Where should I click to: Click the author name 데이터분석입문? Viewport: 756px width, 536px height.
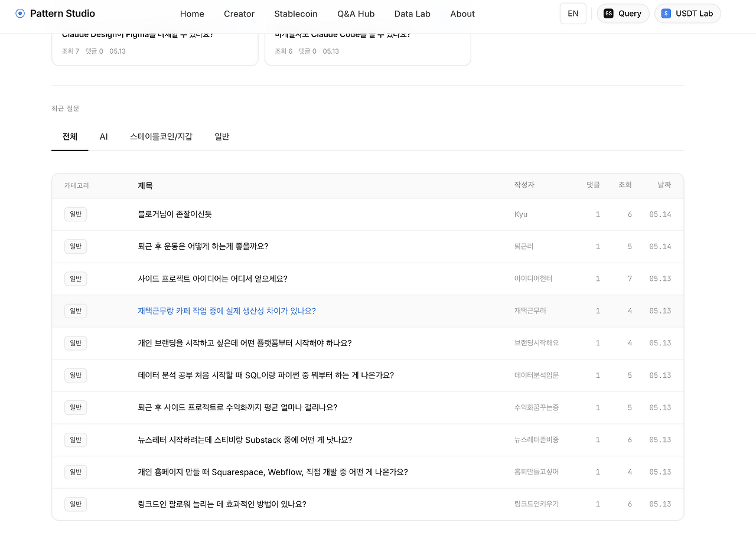point(537,375)
